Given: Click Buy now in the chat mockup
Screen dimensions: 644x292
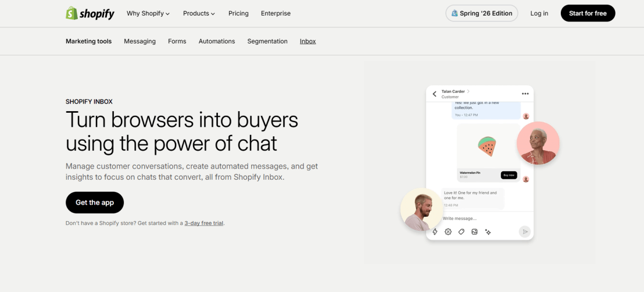Looking at the screenshot, I should click(x=508, y=175).
